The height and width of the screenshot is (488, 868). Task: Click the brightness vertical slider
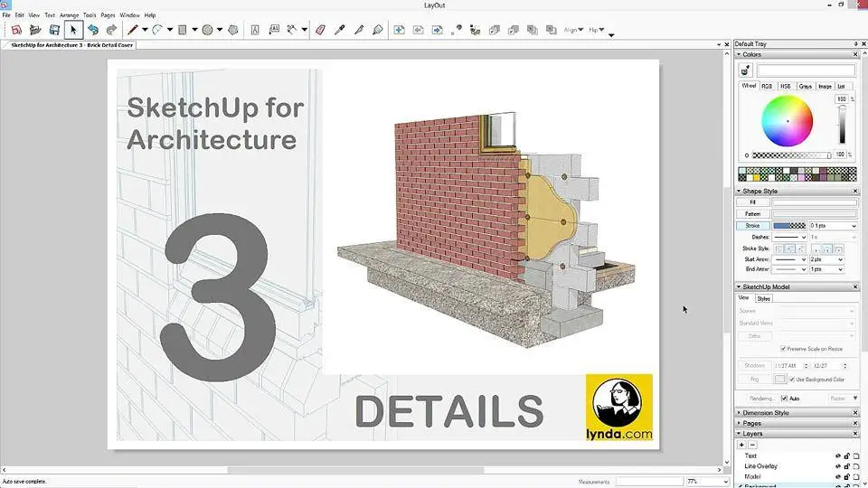click(842, 125)
